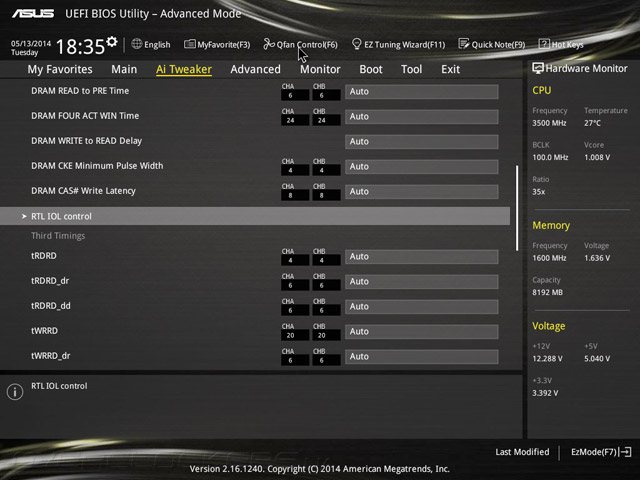
Task: Click the EzMode exit arrow icon
Action: (x=626, y=452)
